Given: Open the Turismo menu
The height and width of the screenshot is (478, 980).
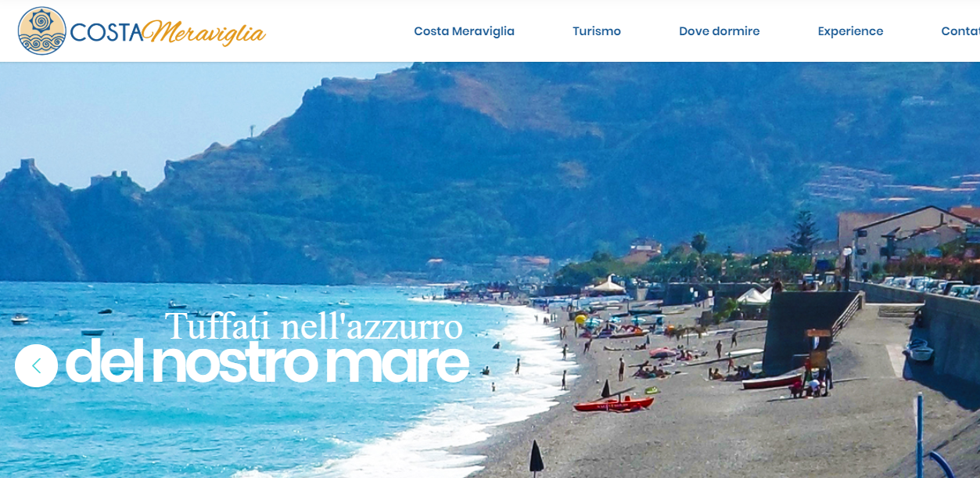Looking at the screenshot, I should click(597, 31).
